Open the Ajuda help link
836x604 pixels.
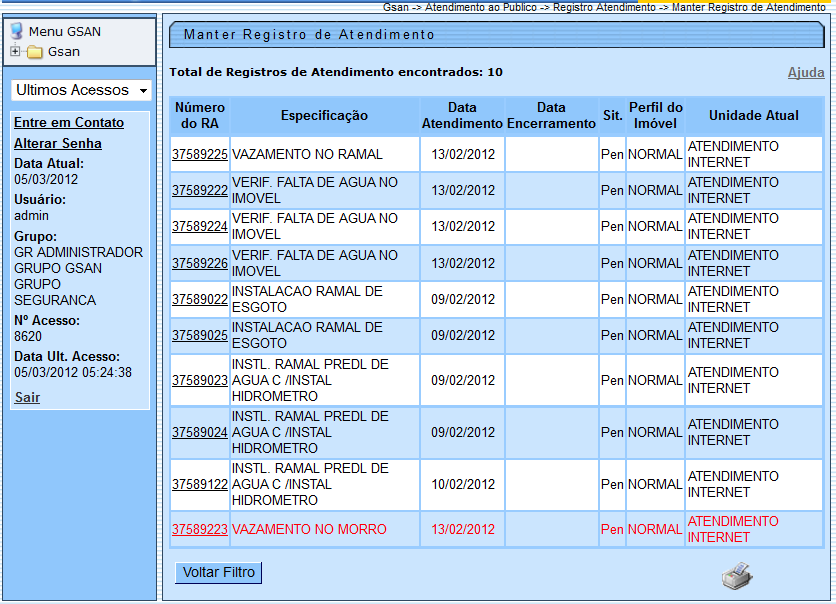pos(806,73)
